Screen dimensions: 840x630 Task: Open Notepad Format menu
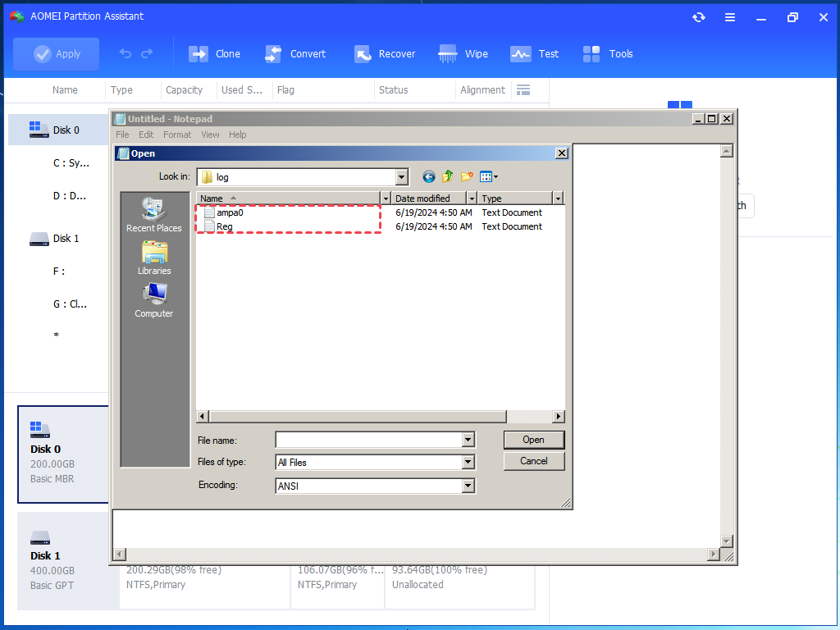click(x=177, y=135)
